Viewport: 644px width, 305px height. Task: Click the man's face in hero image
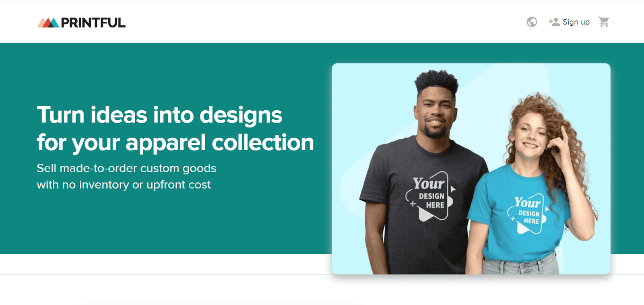pos(436,113)
